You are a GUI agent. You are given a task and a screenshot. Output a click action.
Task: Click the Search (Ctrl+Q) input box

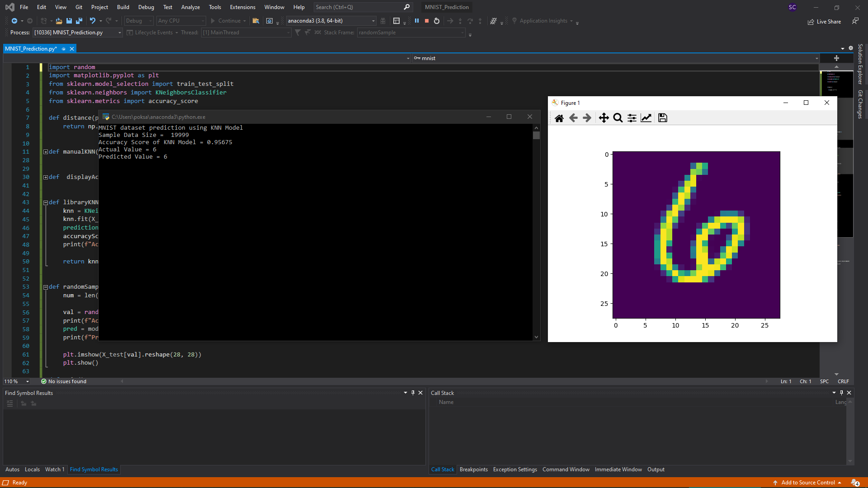coord(357,7)
